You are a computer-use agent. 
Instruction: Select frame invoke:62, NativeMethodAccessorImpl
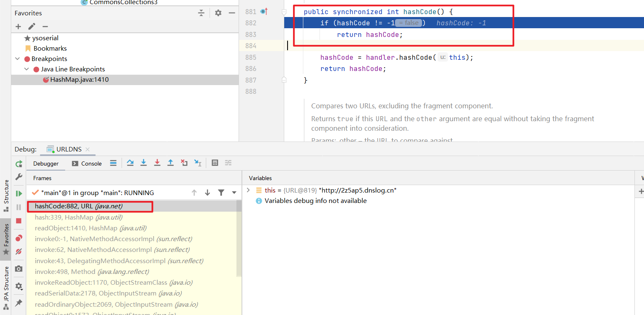point(132,249)
